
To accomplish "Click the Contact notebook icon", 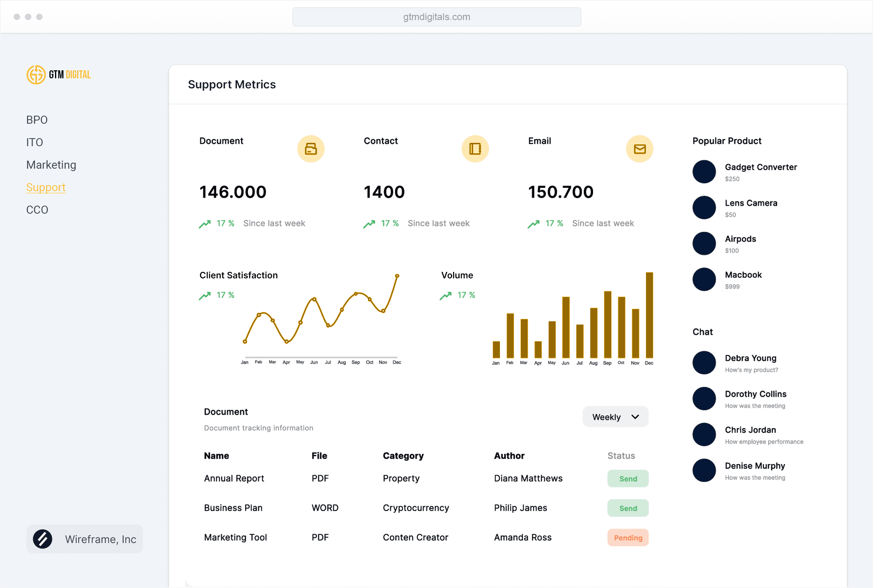I will click(475, 149).
